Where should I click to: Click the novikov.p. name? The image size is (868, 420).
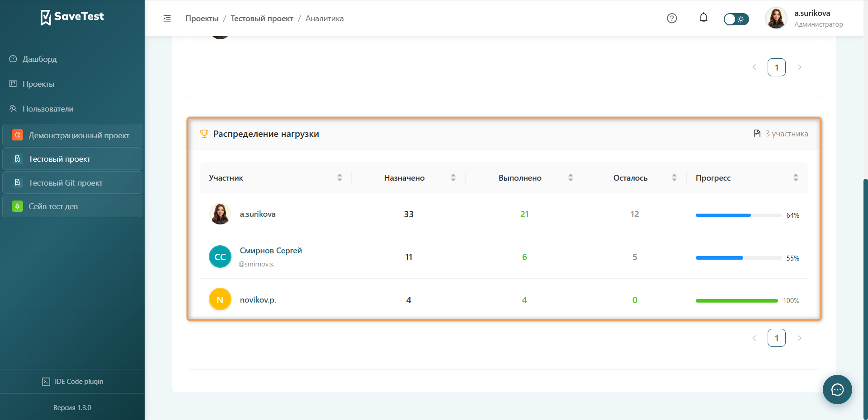[x=258, y=300]
